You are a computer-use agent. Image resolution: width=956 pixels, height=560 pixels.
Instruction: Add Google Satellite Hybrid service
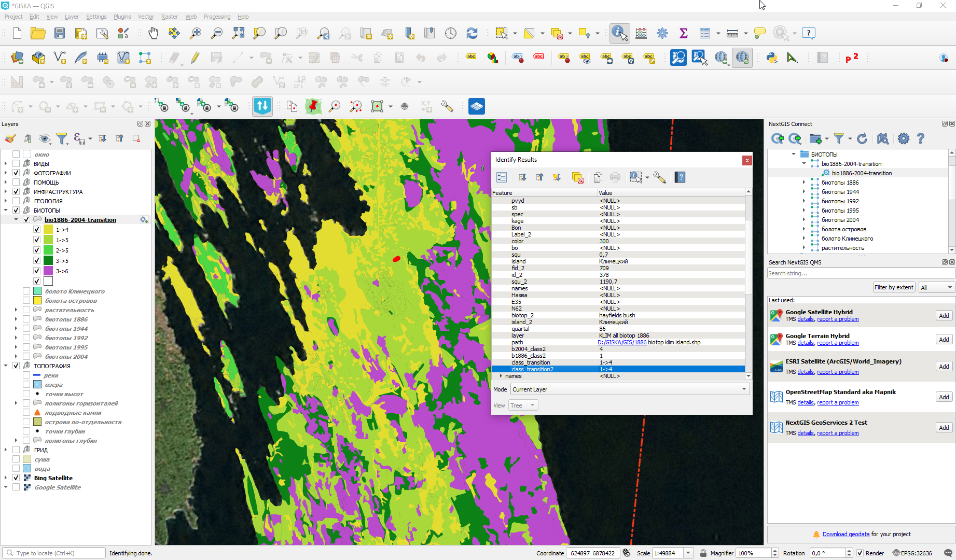coord(944,316)
